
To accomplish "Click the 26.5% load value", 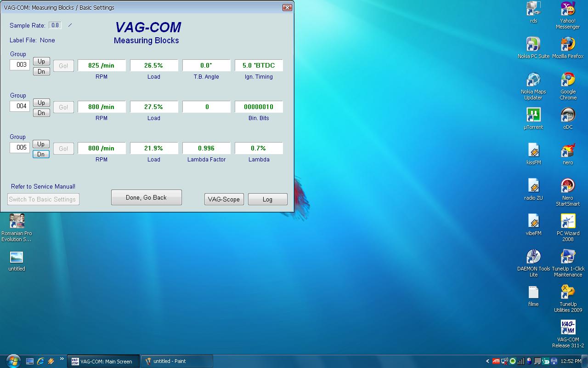I will pyautogui.click(x=154, y=65).
